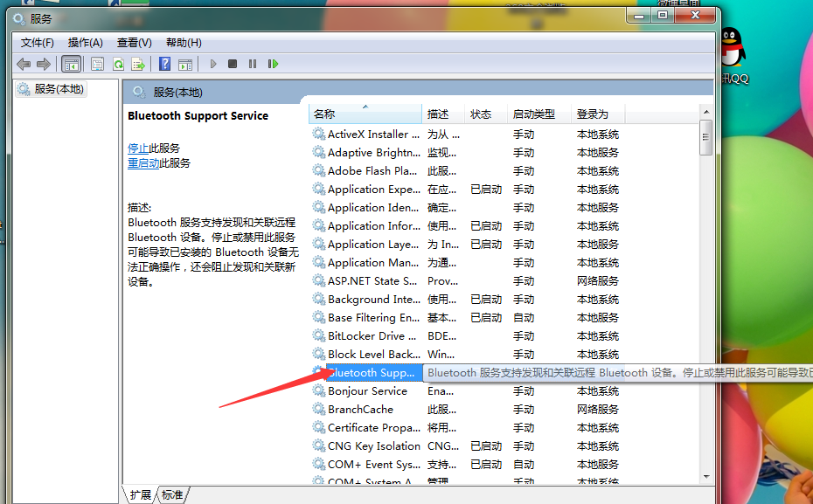The width and height of the screenshot is (813, 504).
Task: Click the 停止 link to stop the service
Action: (x=138, y=148)
